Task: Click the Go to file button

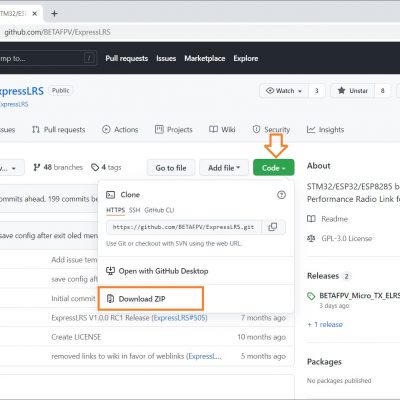Action: (171, 168)
